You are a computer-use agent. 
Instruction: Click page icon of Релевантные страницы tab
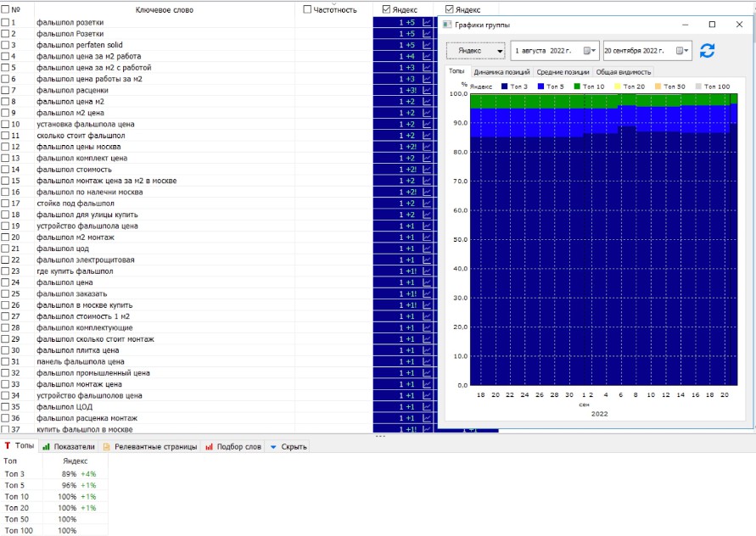(107, 447)
